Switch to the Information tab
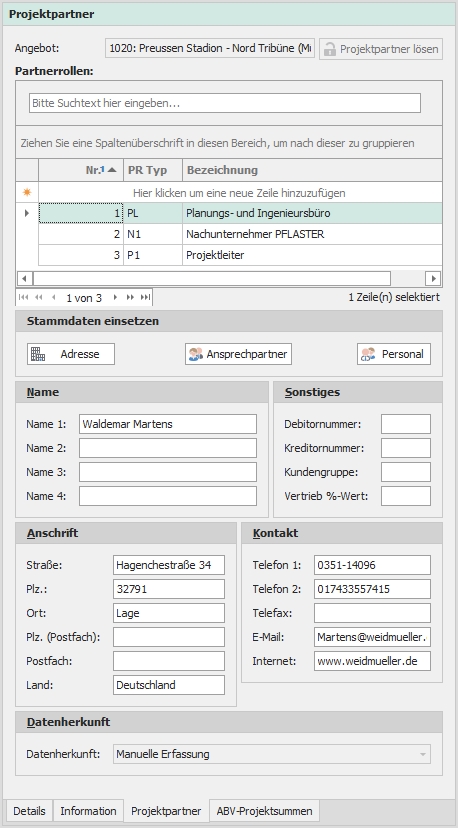458x828 pixels. click(x=88, y=811)
